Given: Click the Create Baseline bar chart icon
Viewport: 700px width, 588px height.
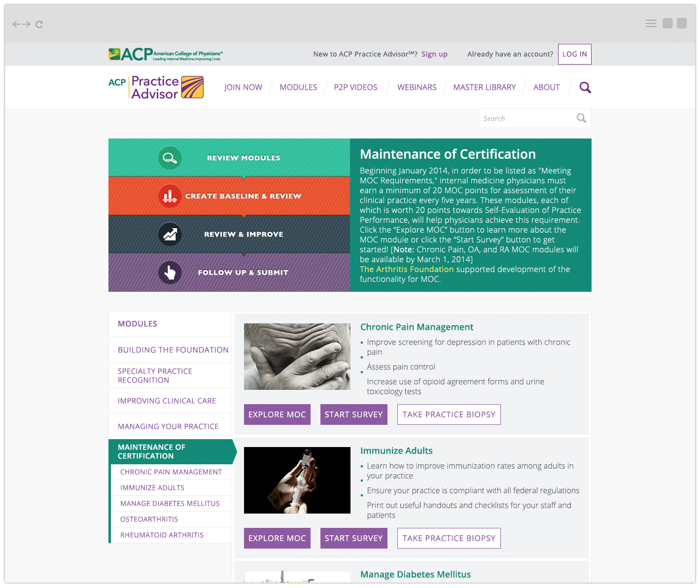Looking at the screenshot, I should pos(170,196).
